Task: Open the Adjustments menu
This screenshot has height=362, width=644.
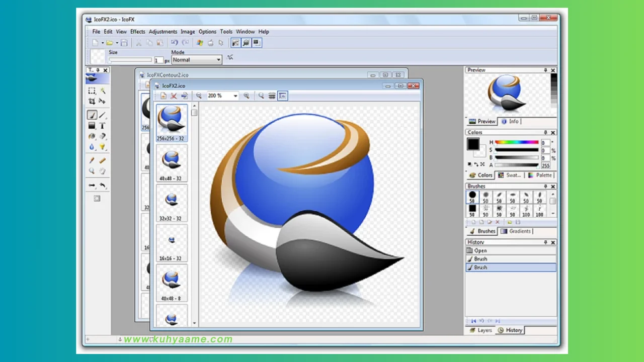Action: pyautogui.click(x=163, y=31)
